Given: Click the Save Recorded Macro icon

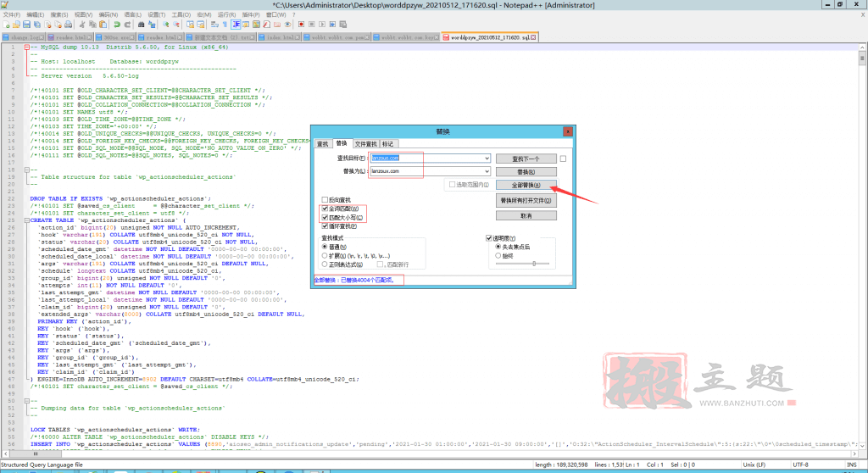Looking at the screenshot, I should point(343,25).
